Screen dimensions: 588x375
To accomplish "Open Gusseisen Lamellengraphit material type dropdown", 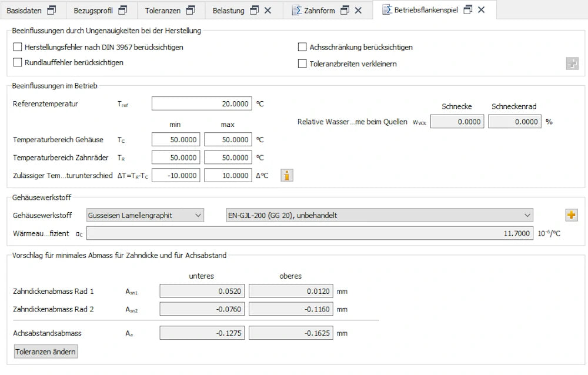I will click(x=145, y=215).
